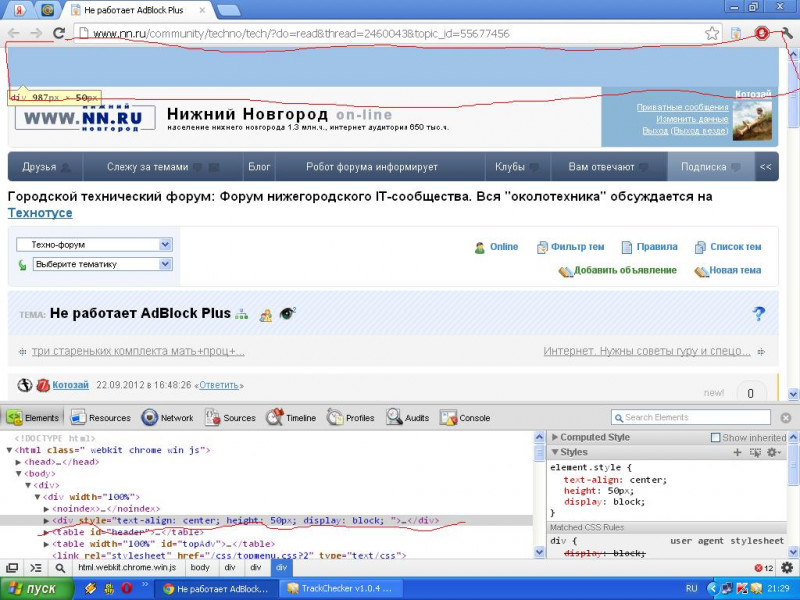
Task: Open Вам отвечают menu item
Action: [x=609, y=166]
